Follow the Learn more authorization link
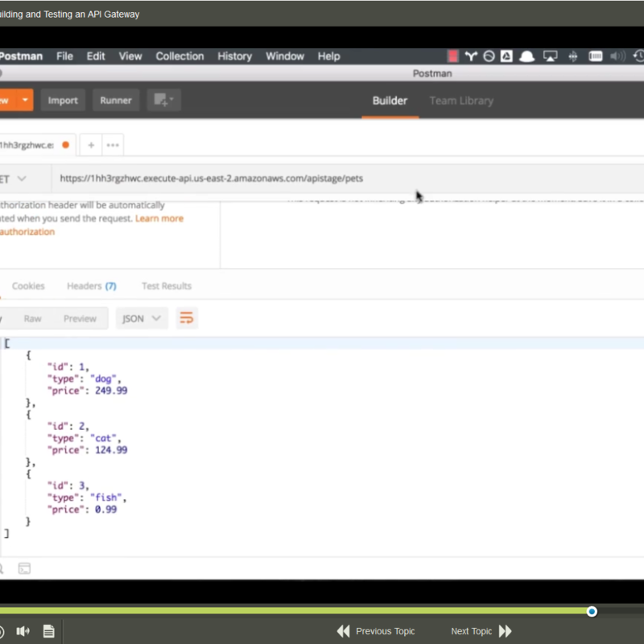The width and height of the screenshot is (644, 644). pos(159,218)
